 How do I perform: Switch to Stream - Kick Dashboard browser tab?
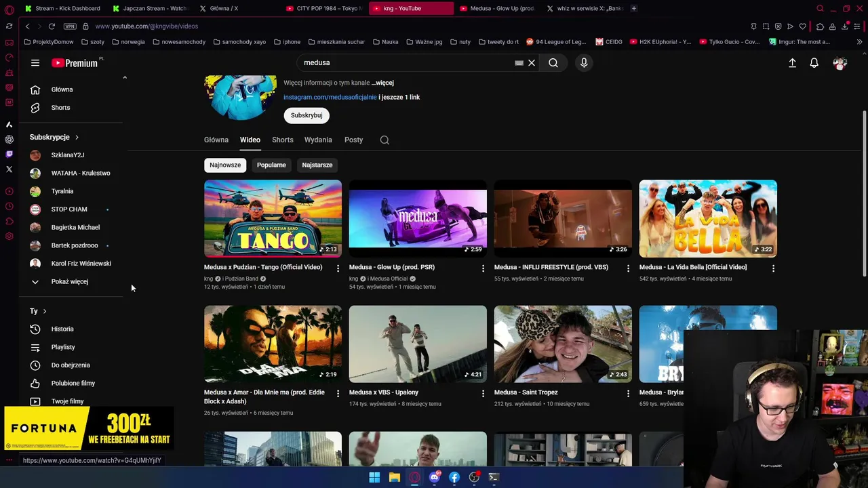62,8
